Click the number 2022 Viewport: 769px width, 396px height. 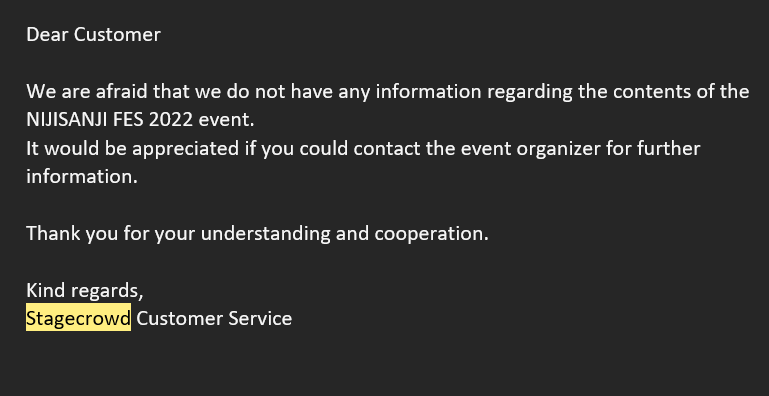(171, 120)
